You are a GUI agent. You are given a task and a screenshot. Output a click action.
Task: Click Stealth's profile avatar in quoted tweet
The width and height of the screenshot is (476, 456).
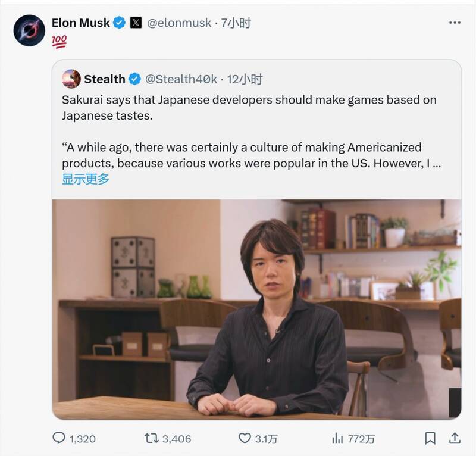(71, 77)
